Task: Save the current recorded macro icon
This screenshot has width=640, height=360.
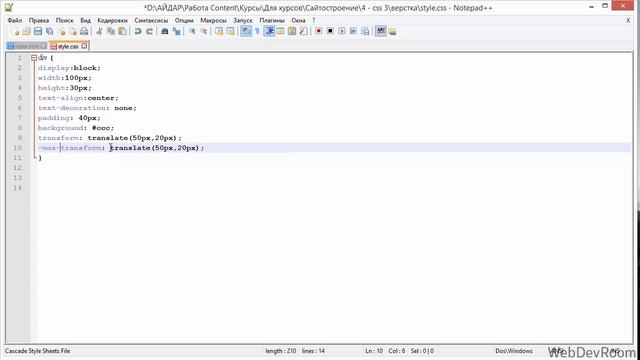Action: 365,31
